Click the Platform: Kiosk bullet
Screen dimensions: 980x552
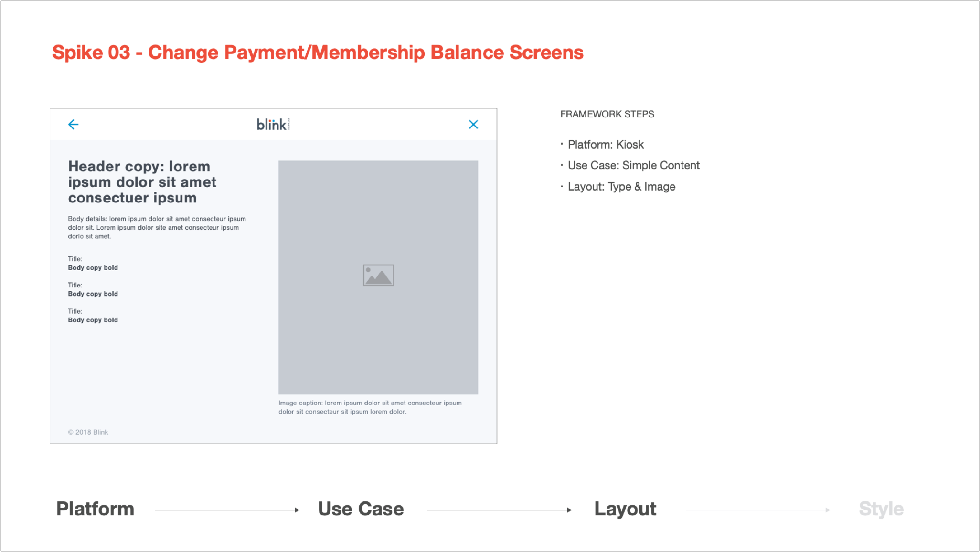(605, 145)
